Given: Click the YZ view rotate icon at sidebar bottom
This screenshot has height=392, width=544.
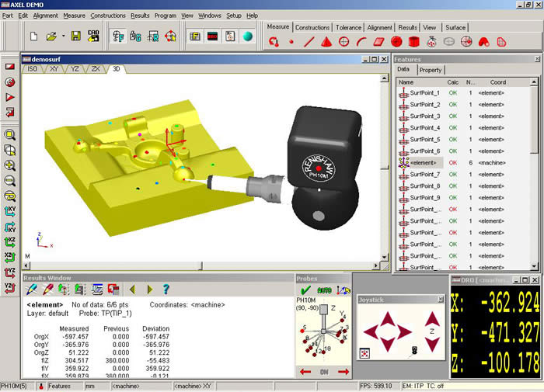Looking at the screenshot, I should 9,288.
